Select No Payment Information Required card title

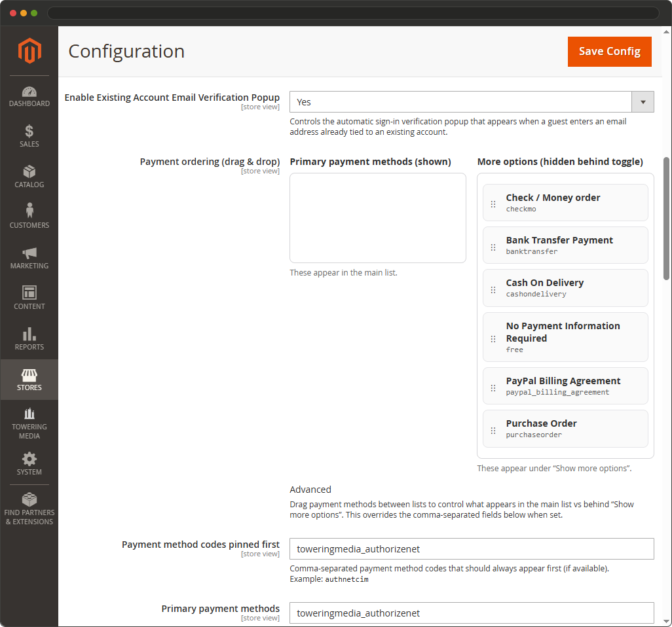pos(563,332)
